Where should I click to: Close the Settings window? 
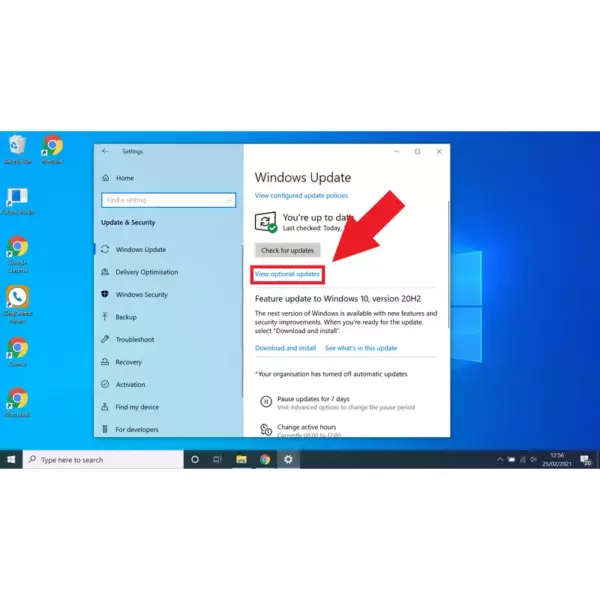[x=439, y=152]
